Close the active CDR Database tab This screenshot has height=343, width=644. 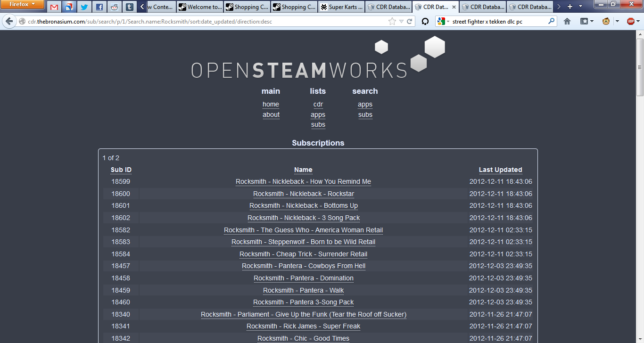[453, 7]
